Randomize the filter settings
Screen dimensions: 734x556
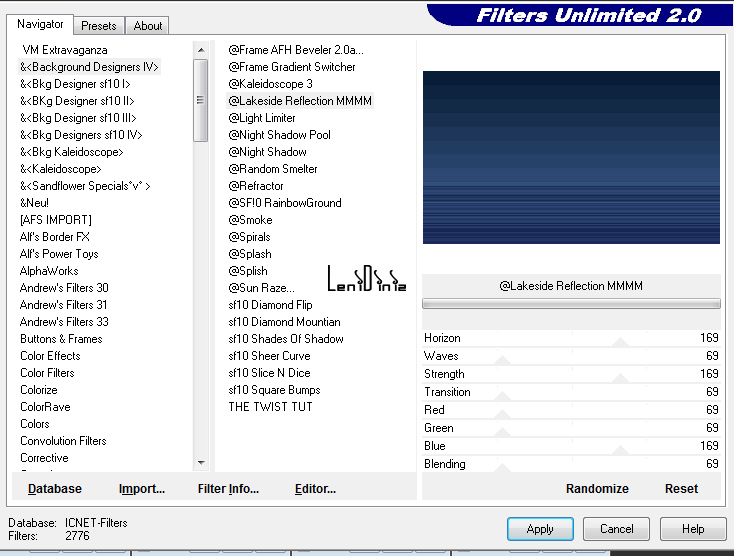[x=597, y=489]
